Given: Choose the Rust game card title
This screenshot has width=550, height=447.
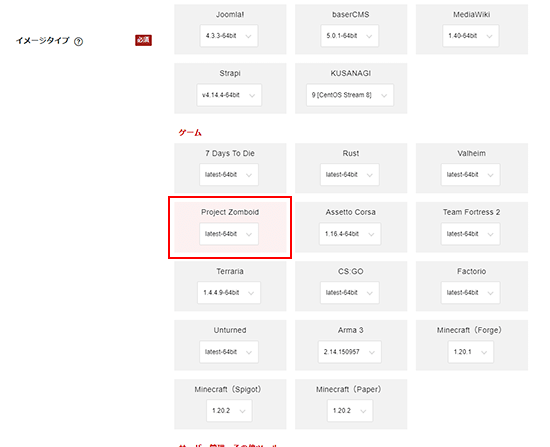Looking at the screenshot, I should (x=350, y=153).
